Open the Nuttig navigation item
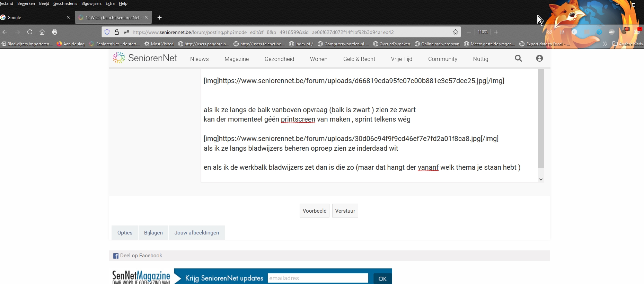Image resolution: width=644 pixels, height=284 pixels. pyautogui.click(x=480, y=59)
